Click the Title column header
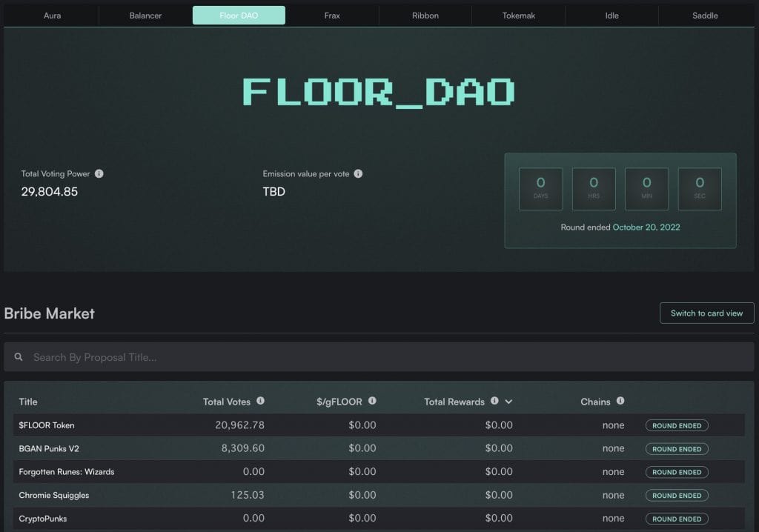The image size is (759, 532). coord(28,402)
